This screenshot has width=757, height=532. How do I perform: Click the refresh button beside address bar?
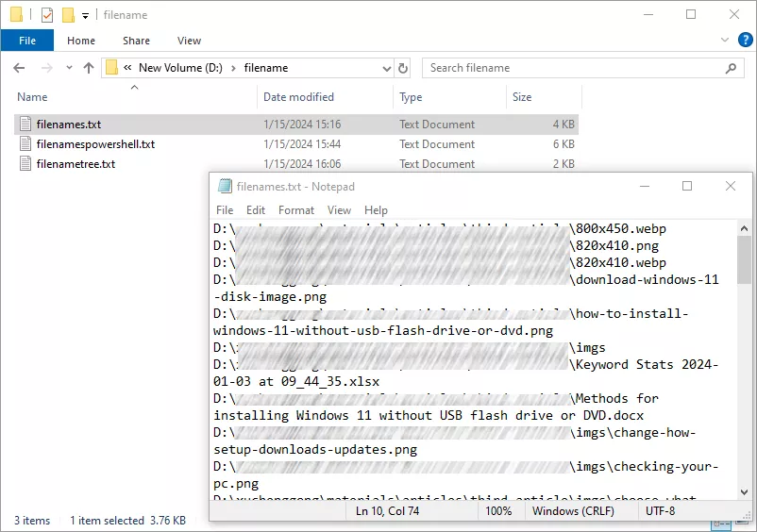pyautogui.click(x=403, y=68)
